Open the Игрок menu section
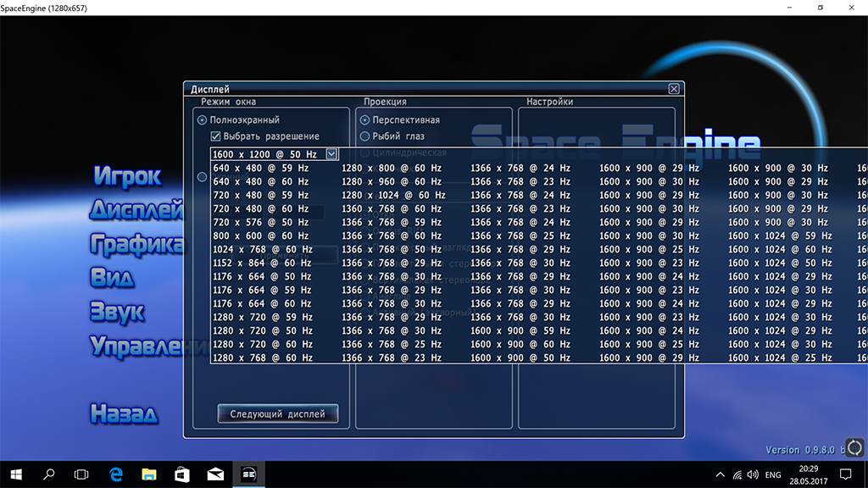 click(127, 176)
